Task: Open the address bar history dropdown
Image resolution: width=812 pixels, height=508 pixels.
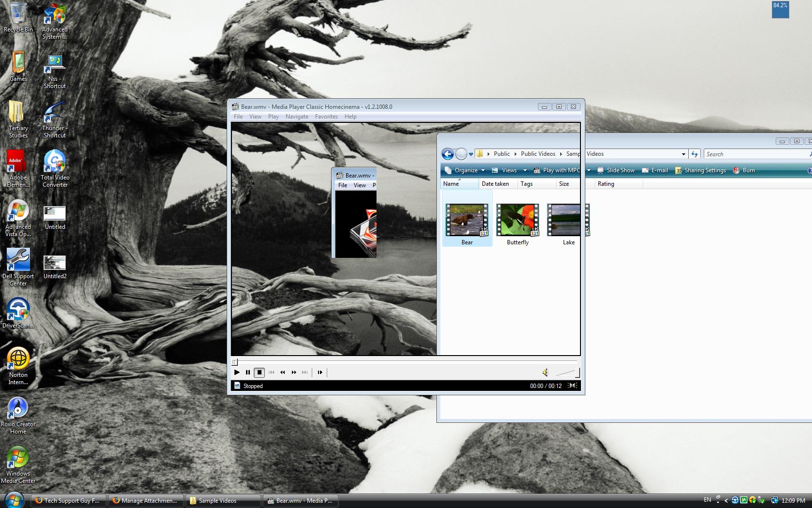Action: [x=683, y=154]
